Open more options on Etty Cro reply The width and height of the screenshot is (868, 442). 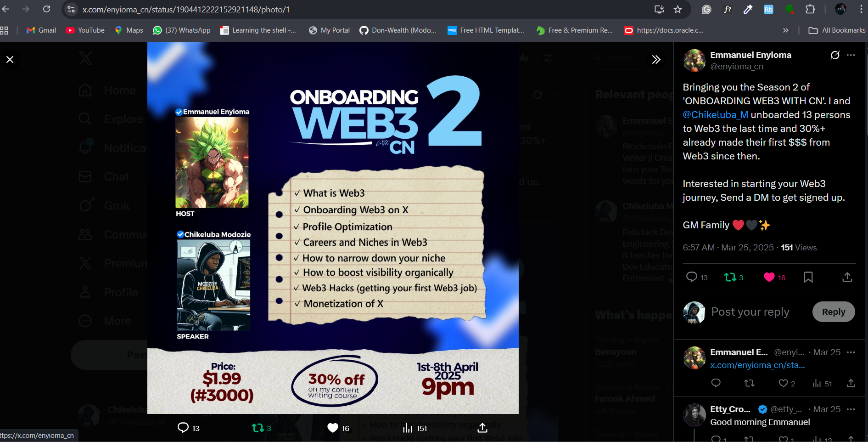(851, 409)
